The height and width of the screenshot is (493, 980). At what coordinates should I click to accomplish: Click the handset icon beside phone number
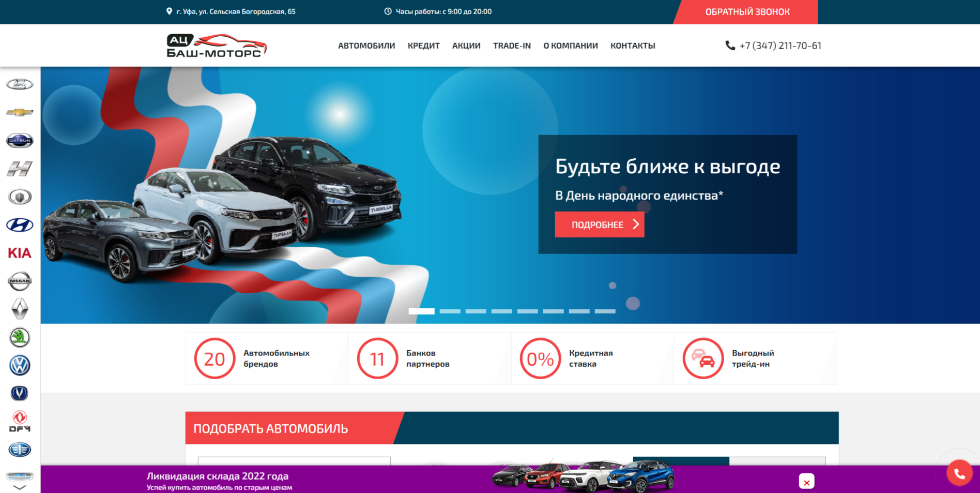point(730,46)
